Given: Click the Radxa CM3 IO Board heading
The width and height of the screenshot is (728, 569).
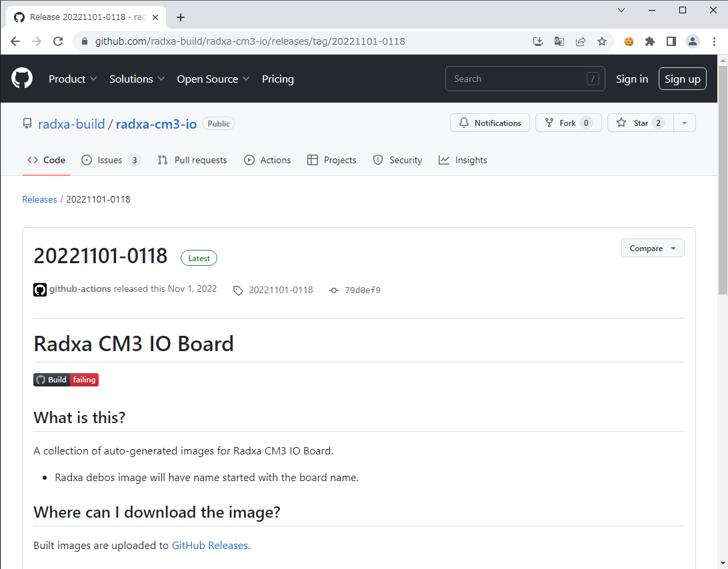Looking at the screenshot, I should 134,344.
